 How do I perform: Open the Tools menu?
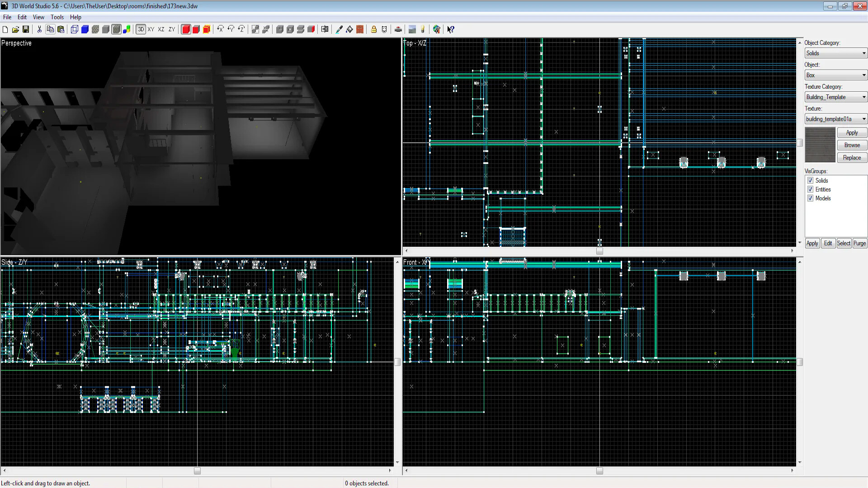[57, 17]
